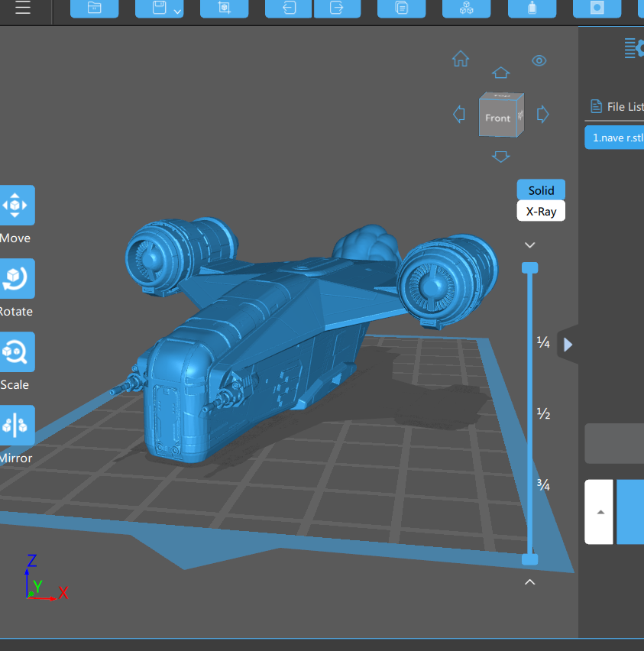Click the up chevron below layer slider
Image resolution: width=644 pixels, height=651 pixels.
point(529,582)
